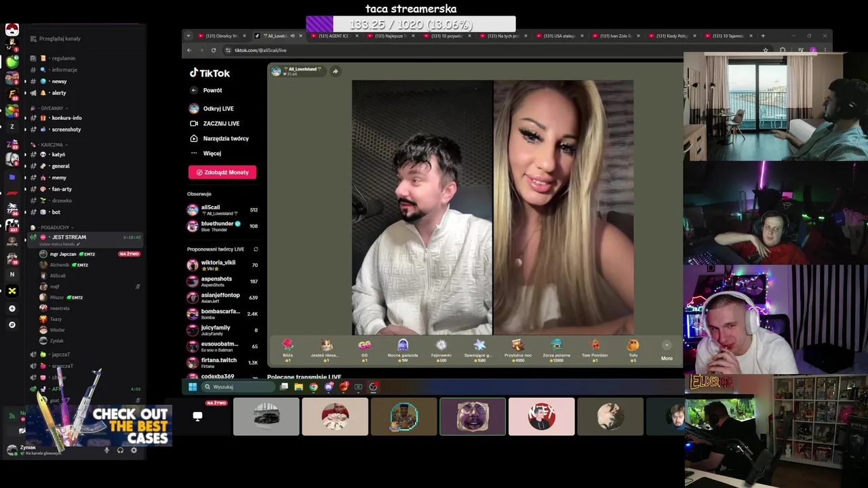Open Chrome from the Windows taskbar
The image size is (868, 488).
313,387
